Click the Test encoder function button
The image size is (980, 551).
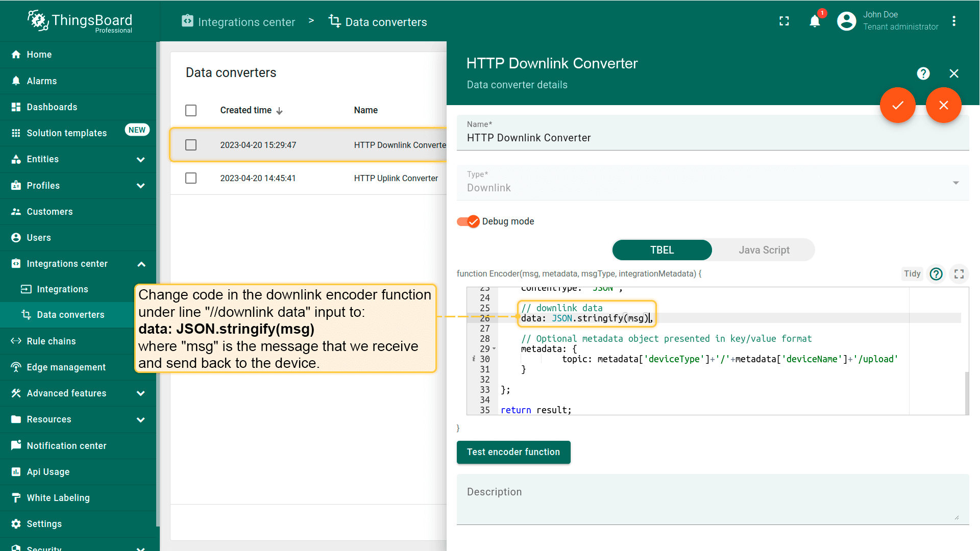coord(513,452)
